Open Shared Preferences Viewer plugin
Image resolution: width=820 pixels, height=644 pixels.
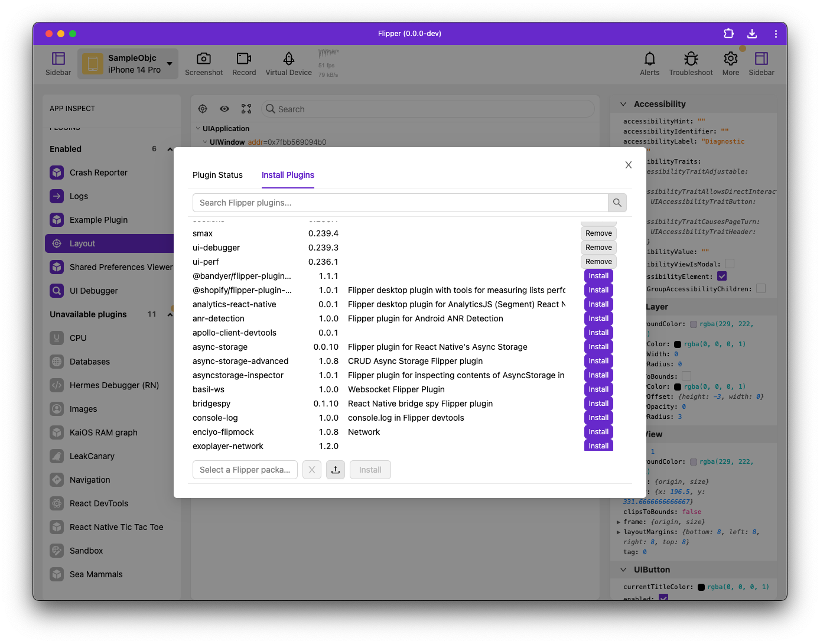coord(109,267)
